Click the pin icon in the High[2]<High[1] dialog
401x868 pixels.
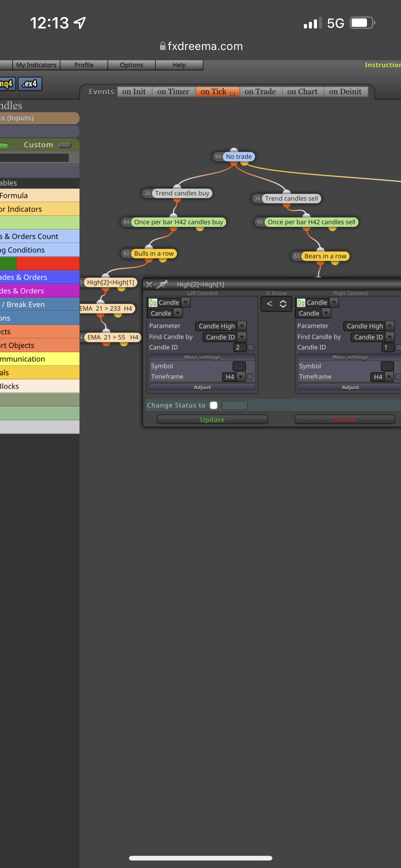(162, 284)
